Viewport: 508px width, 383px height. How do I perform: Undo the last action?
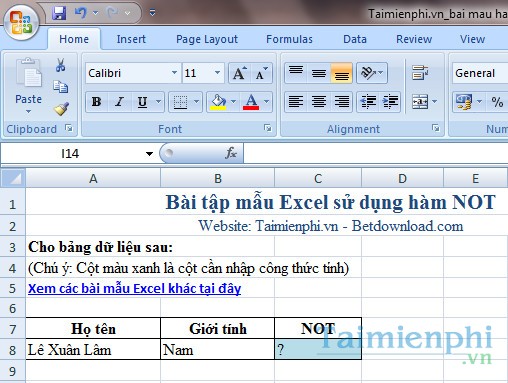(80, 13)
